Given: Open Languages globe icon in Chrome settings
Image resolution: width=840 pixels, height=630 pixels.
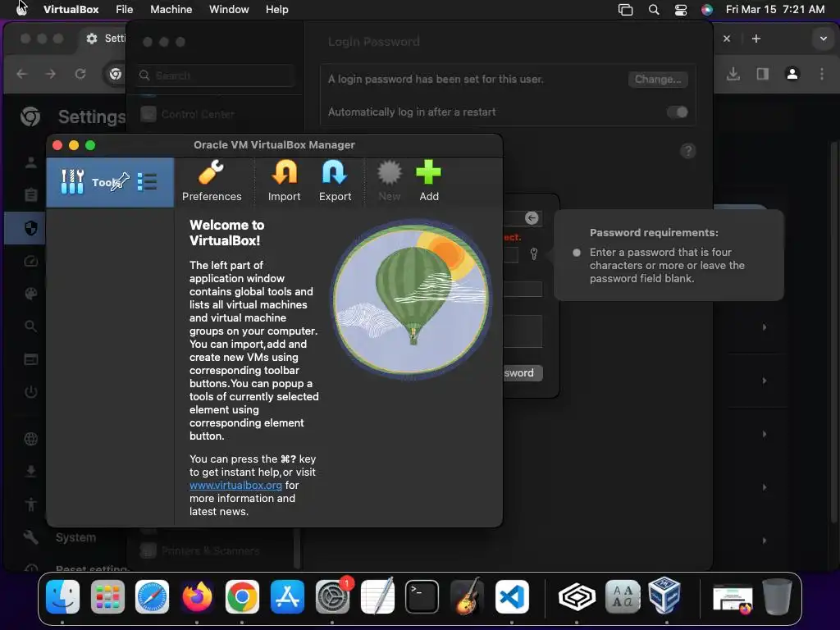Looking at the screenshot, I should pyautogui.click(x=30, y=439).
